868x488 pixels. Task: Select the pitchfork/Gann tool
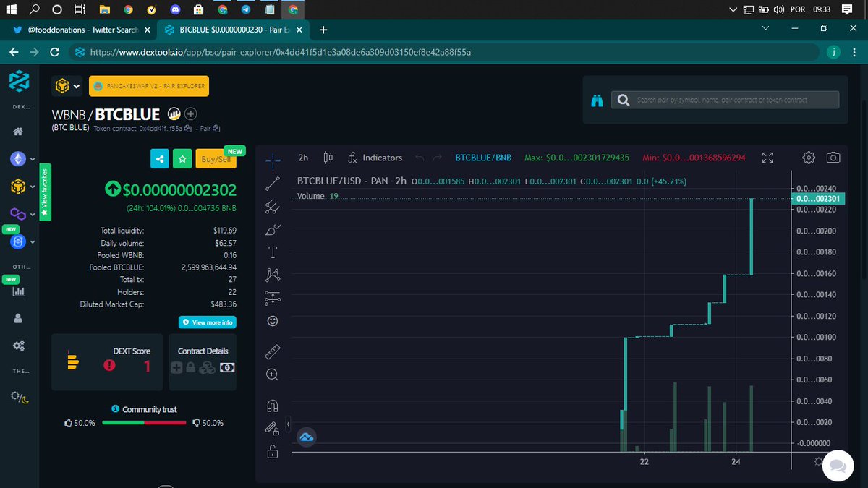pos(273,207)
